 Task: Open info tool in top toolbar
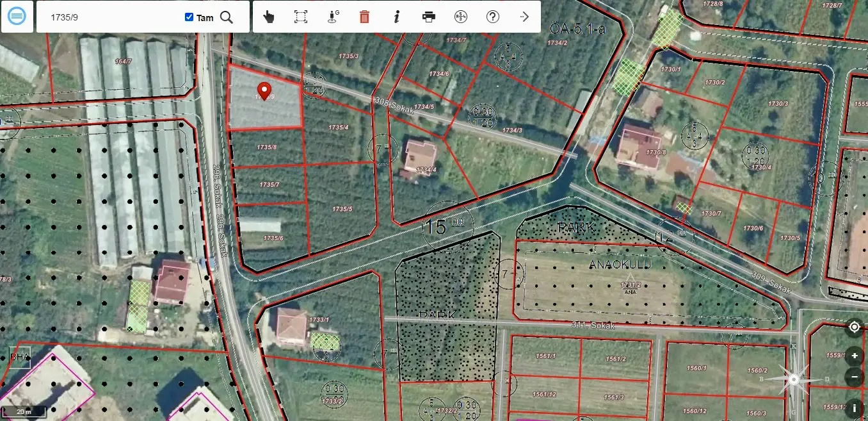[x=397, y=17]
